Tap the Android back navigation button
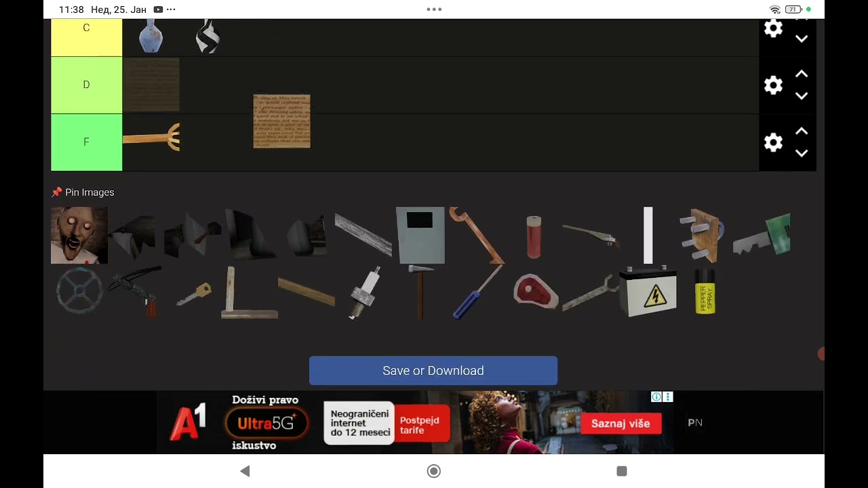Viewport: 868px width, 488px height. tap(245, 471)
